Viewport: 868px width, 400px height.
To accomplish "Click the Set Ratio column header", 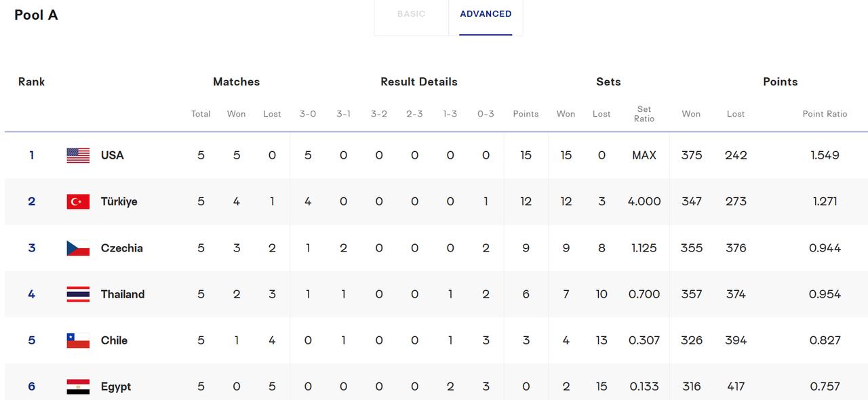I will [644, 114].
